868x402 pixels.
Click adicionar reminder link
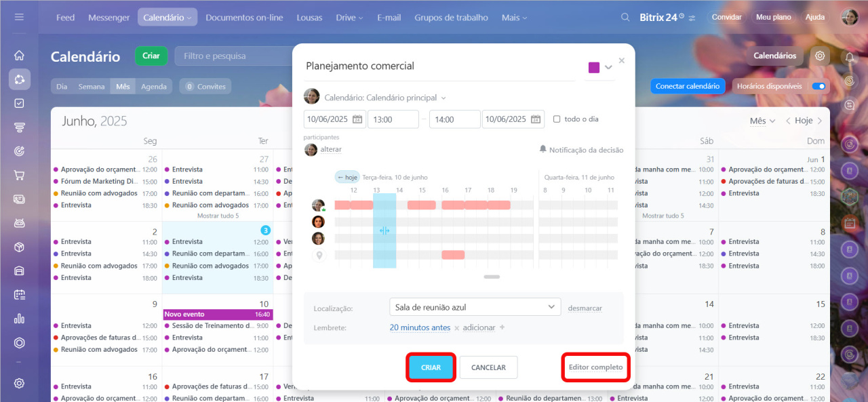[x=479, y=327]
